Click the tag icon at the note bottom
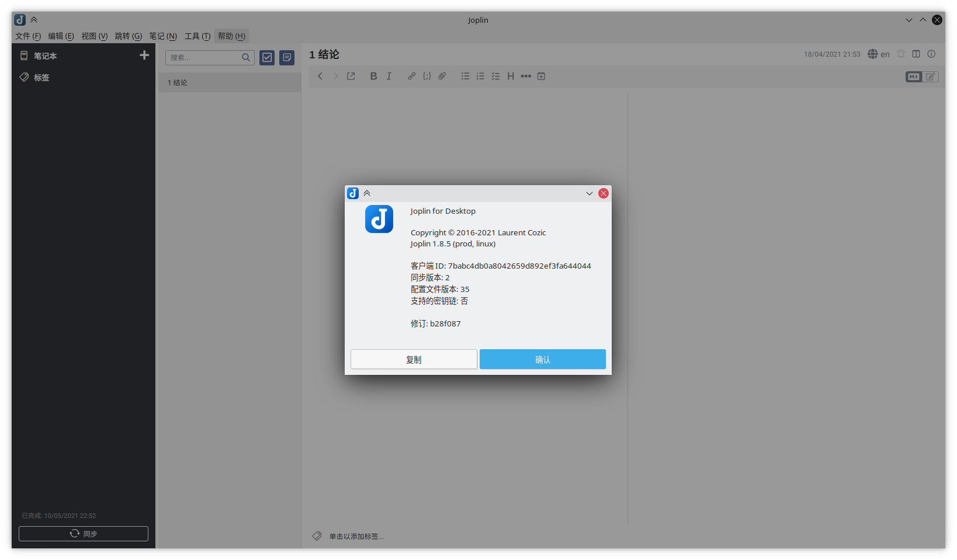The image size is (957, 560). tap(317, 536)
